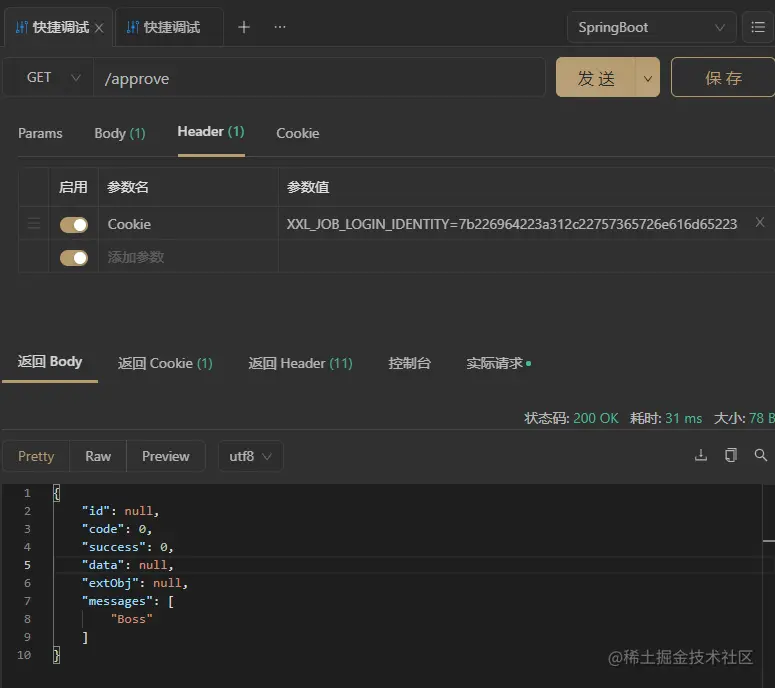Download the response body
Viewport: 775px width, 688px height.
tap(701, 455)
